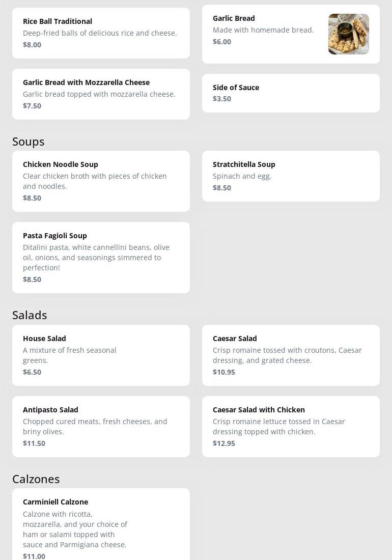Click the Soups section heading
The height and width of the screenshot is (560, 392).
point(29,142)
